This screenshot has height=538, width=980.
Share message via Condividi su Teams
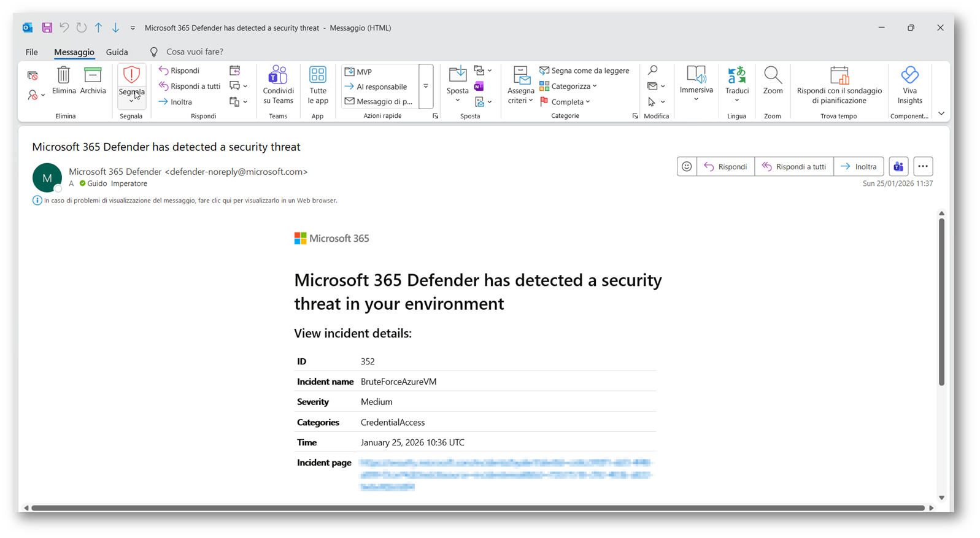[278, 85]
